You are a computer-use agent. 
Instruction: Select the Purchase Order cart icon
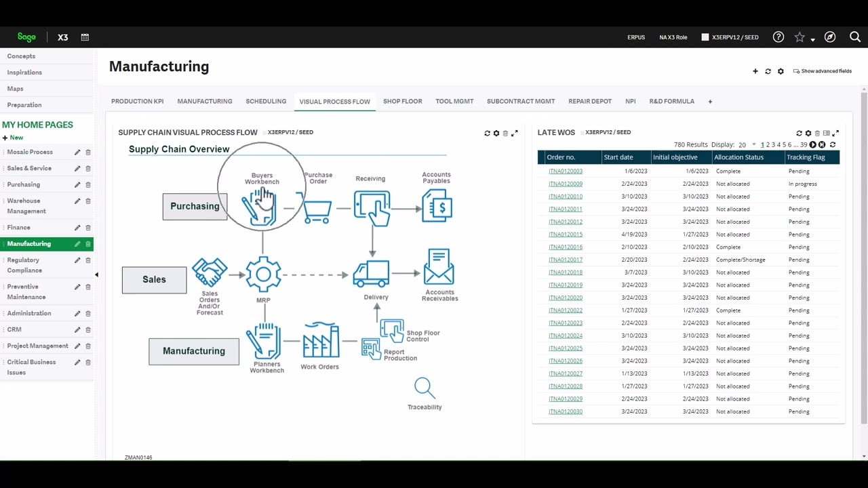(x=317, y=209)
